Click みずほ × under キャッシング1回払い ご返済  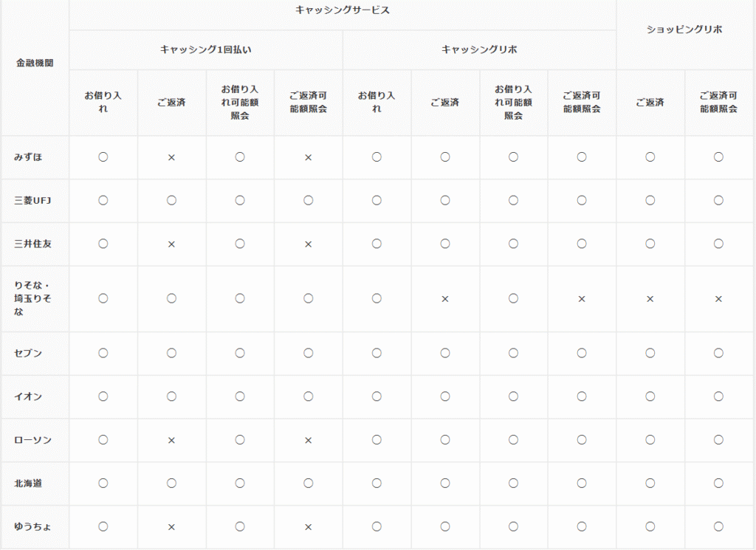tap(171, 158)
